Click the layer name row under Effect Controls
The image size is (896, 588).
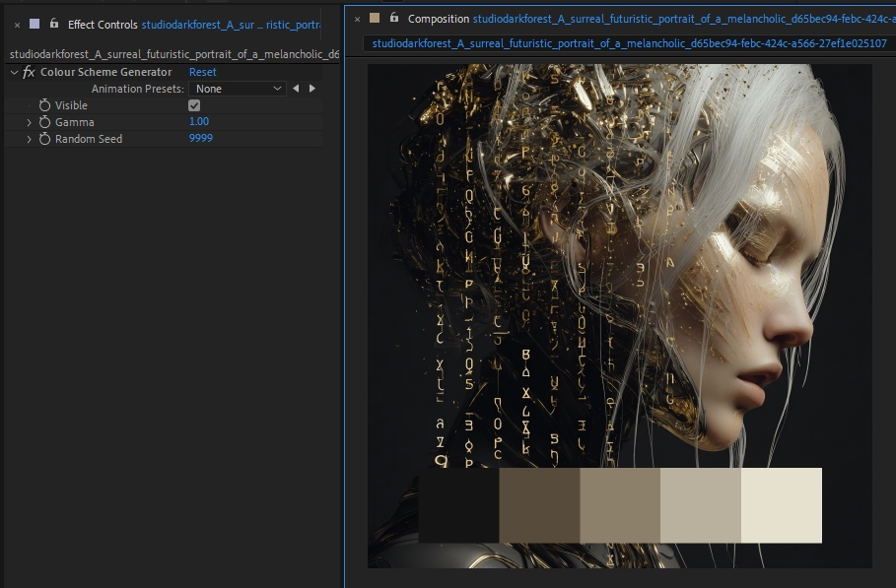pos(174,54)
